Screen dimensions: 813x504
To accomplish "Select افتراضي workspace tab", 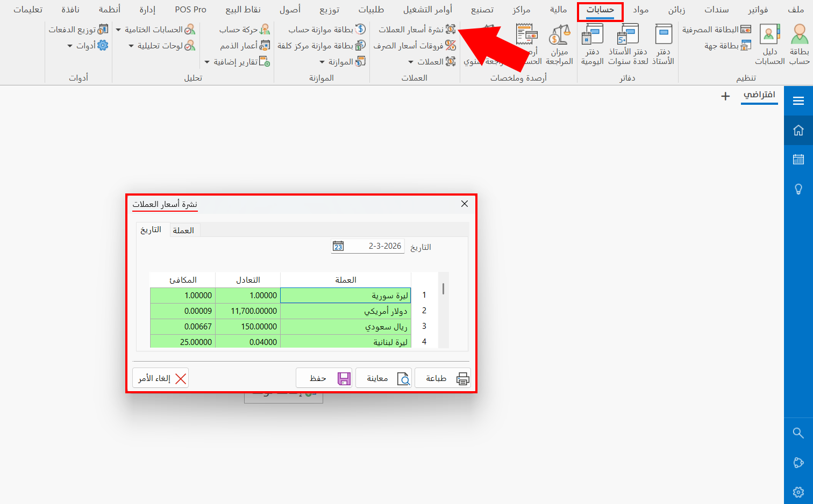I will click(x=759, y=95).
